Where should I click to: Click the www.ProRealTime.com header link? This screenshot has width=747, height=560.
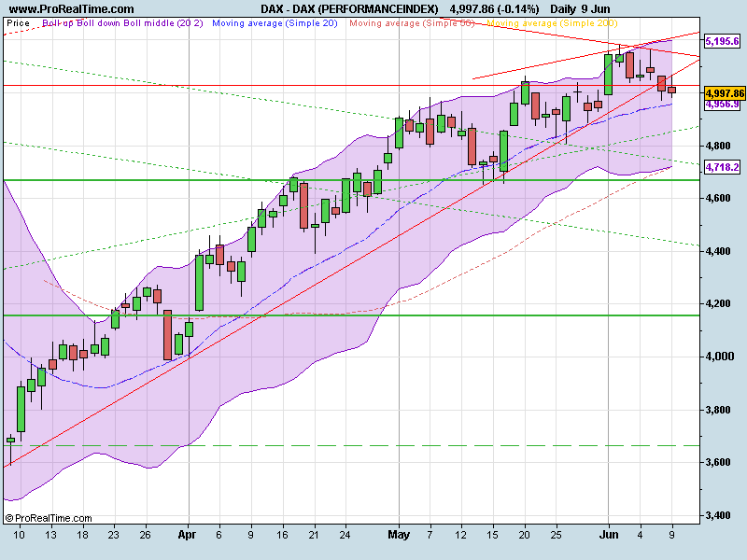[72, 9]
